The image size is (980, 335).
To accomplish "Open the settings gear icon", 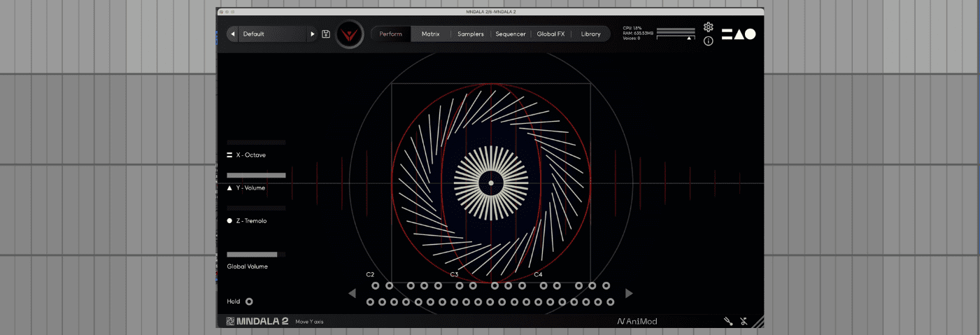I will [708, 27].
